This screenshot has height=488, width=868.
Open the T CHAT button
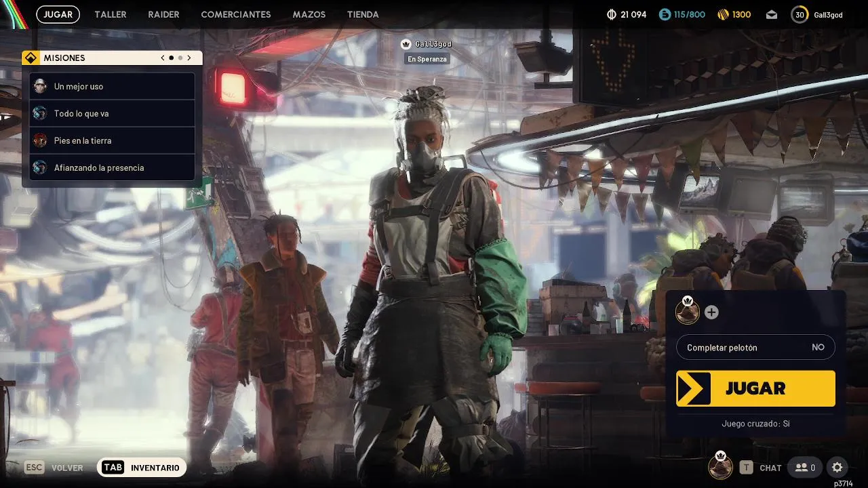(x=761, y=468)
